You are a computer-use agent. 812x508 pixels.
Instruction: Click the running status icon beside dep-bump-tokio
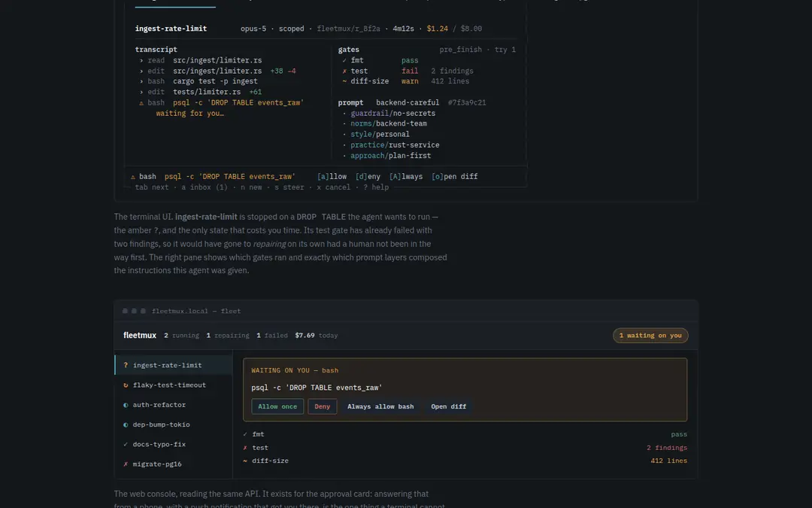126,424
